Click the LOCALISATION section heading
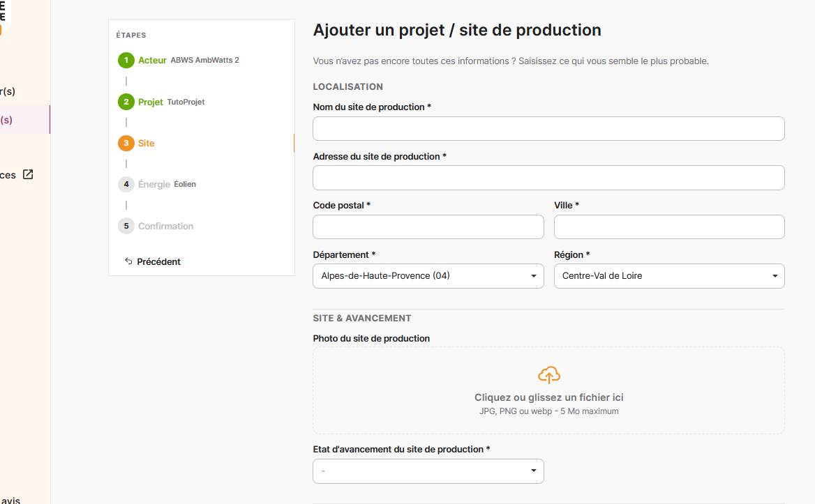This screenshot has width=815, height=504. (347, 86)
